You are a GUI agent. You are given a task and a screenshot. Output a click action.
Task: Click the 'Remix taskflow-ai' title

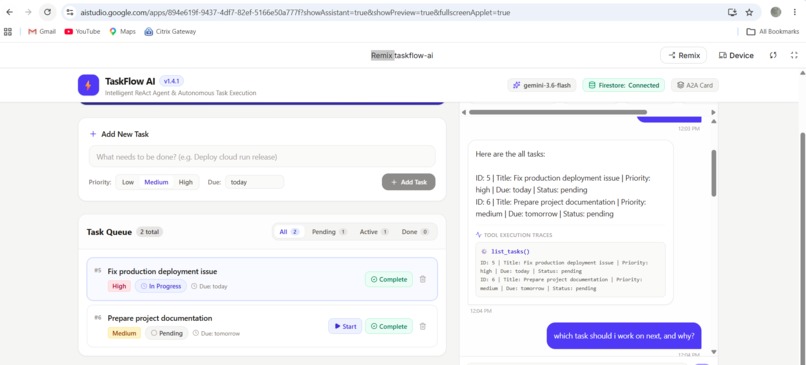coord(402,56)
